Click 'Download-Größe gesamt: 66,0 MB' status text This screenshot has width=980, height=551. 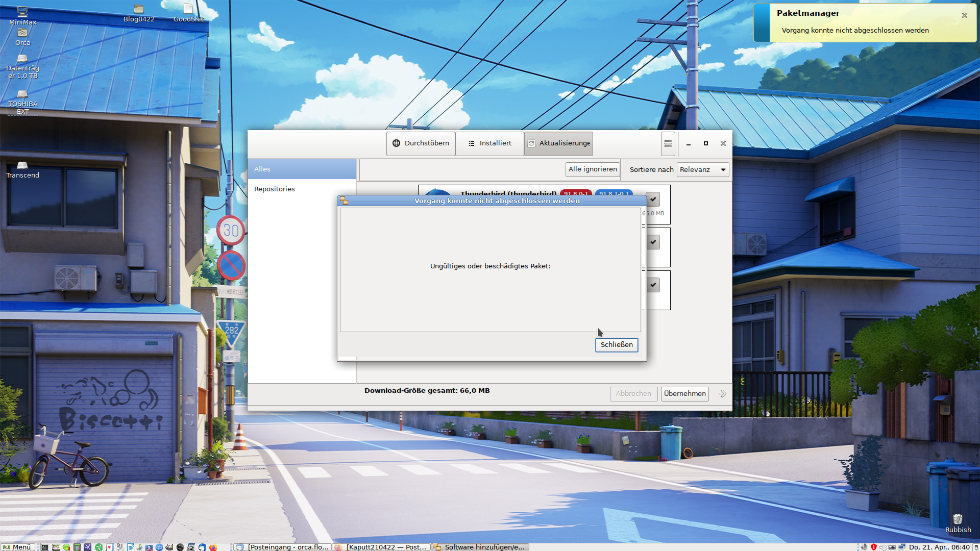tap(427, 390)
